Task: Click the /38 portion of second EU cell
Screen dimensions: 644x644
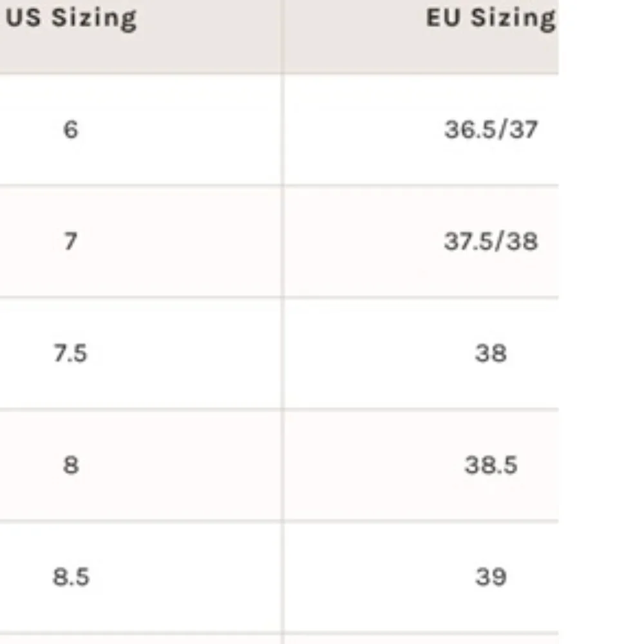Action: (x=518, y=241)
